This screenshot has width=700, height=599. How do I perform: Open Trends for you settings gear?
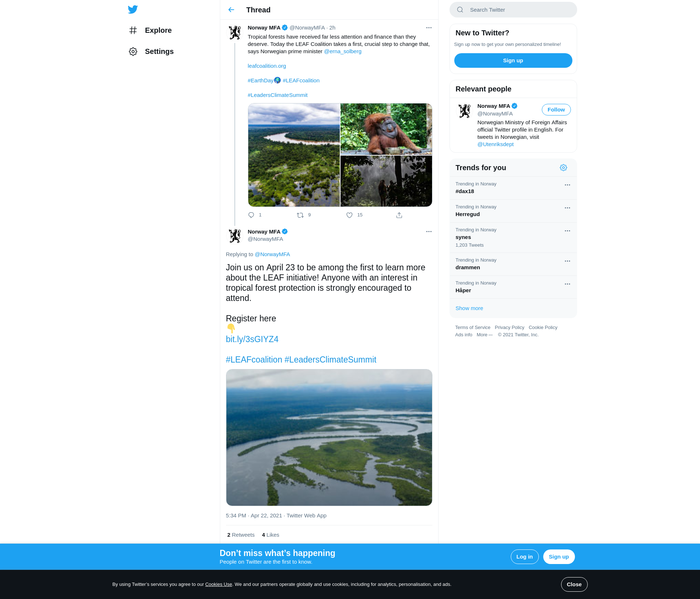[563, 168]
